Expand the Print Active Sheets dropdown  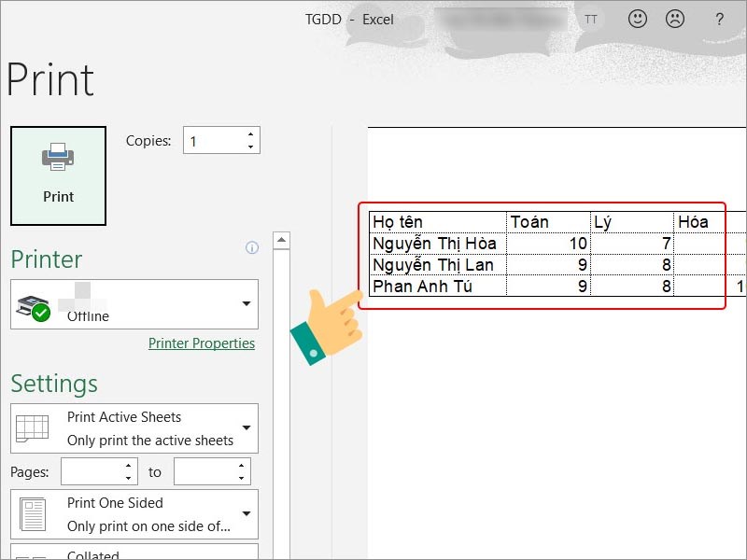tap(247, 428)
